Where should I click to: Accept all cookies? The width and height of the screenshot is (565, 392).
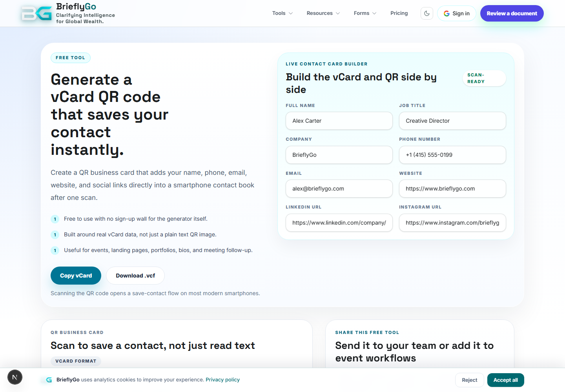(x=505, y=380)
